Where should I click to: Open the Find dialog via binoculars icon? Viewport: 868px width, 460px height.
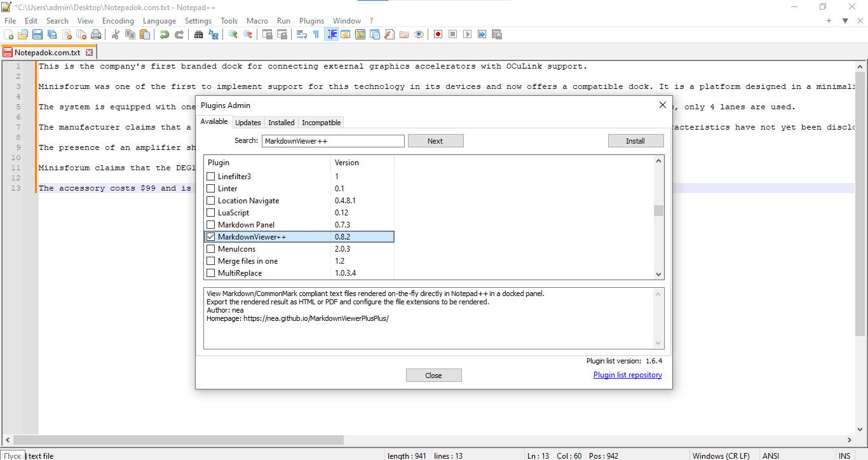coord(199,34)
